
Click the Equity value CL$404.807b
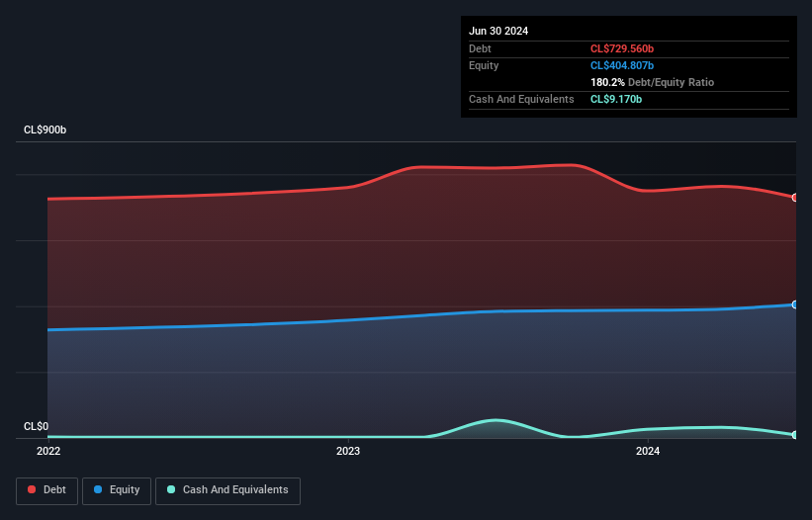point(622,65)
